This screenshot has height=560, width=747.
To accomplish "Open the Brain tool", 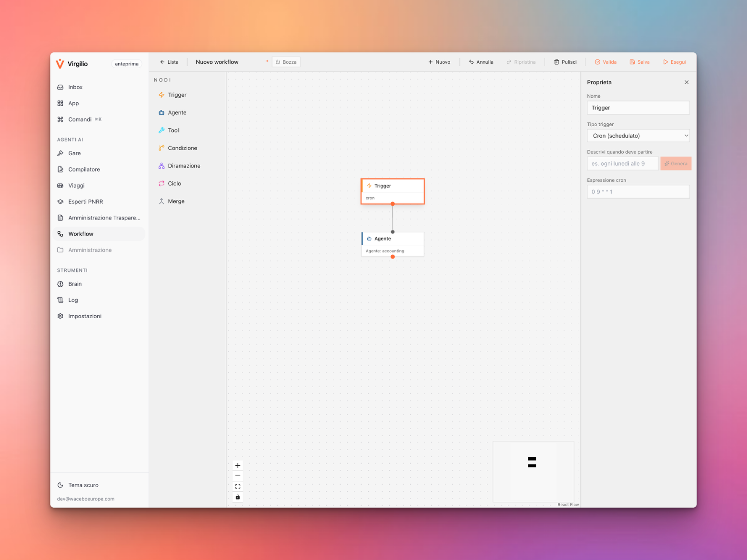I will click(100, 284).
